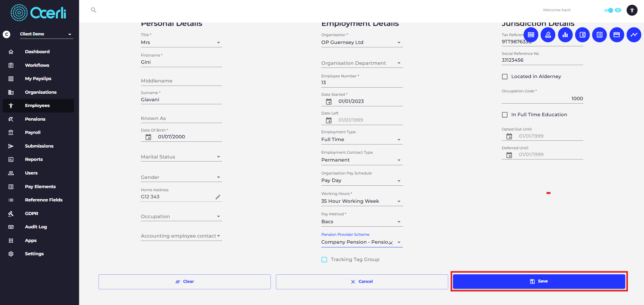Click the Clear button
644x305 pixels.
185,282
